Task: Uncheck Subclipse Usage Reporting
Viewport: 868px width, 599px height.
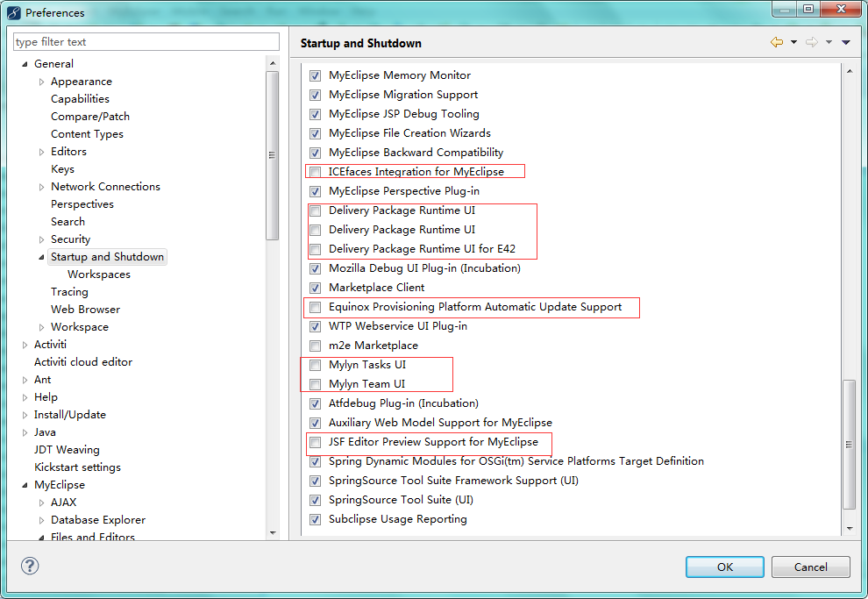Action: click(x=315, y=519)
